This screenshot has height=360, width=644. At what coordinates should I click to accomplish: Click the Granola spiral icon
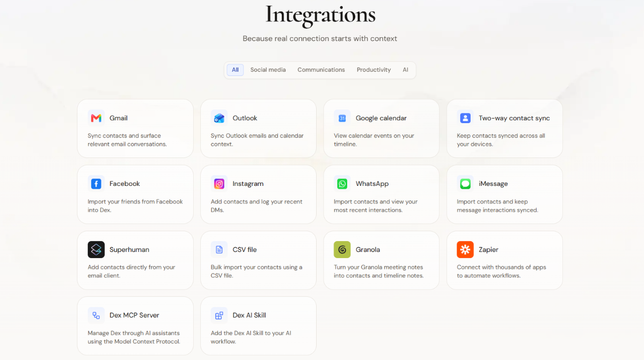(x=342, y=250)
